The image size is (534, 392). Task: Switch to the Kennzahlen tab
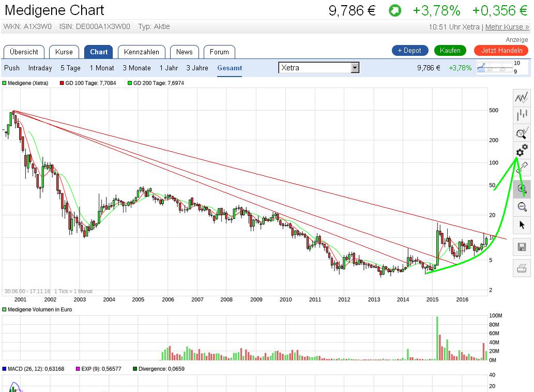click(141, 52)
